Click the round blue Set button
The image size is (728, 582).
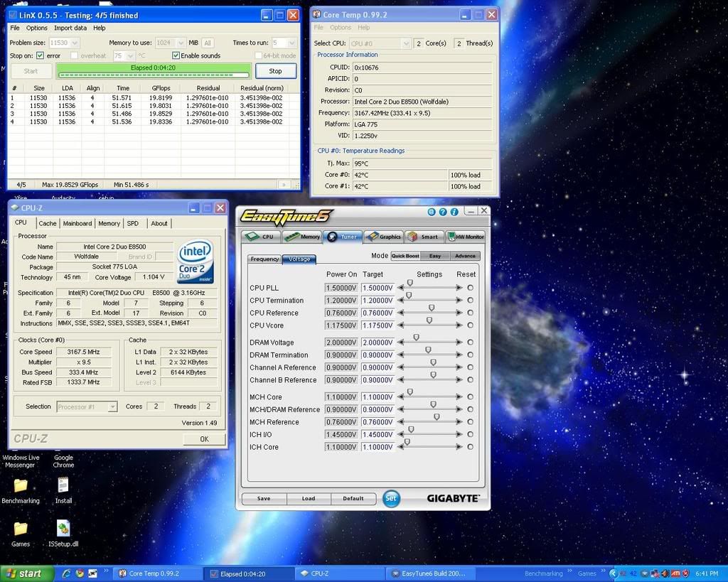coord(391,498)
